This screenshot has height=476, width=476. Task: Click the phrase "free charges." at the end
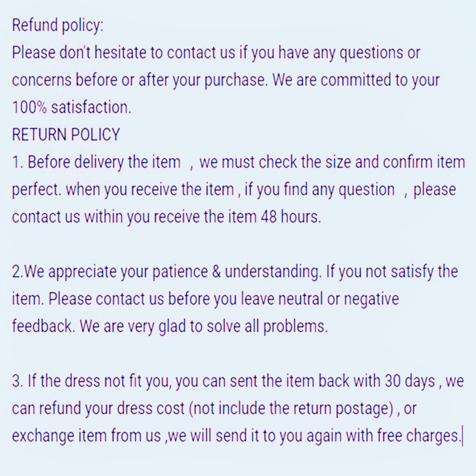(x=419, y=436)
